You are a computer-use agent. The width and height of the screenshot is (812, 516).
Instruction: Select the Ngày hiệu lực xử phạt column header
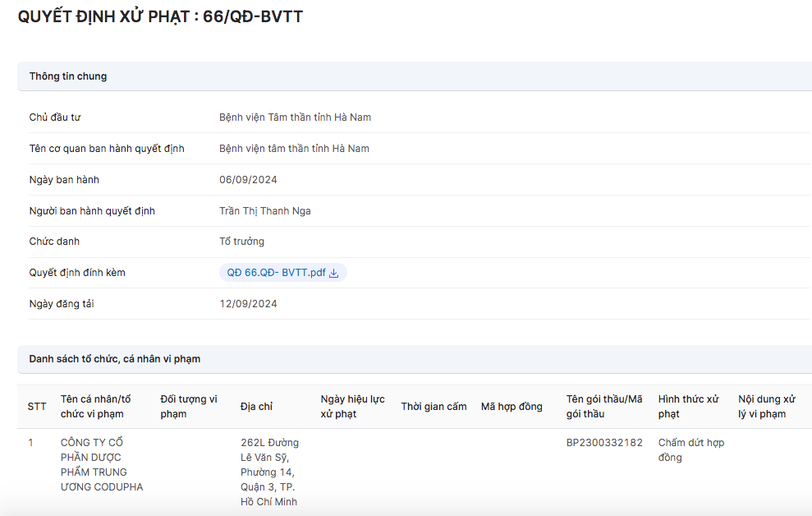pyautogui.click(x=352, y=407)
